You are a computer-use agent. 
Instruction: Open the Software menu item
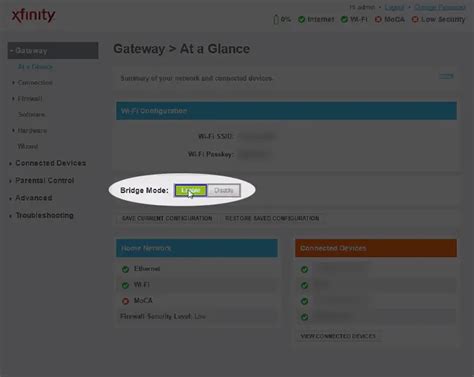point(31,115)
